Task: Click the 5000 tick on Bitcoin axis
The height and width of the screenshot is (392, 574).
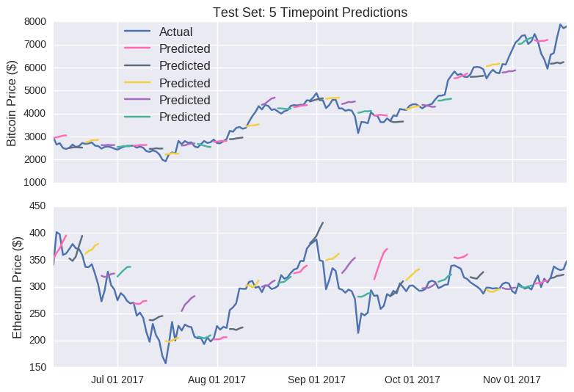Action: (34, 90)
